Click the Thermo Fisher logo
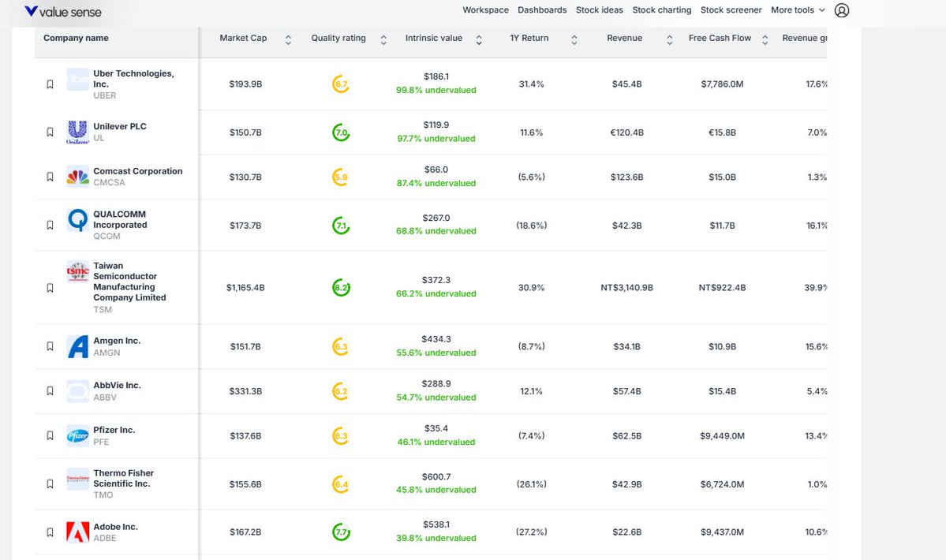 (x=78, y=480)
